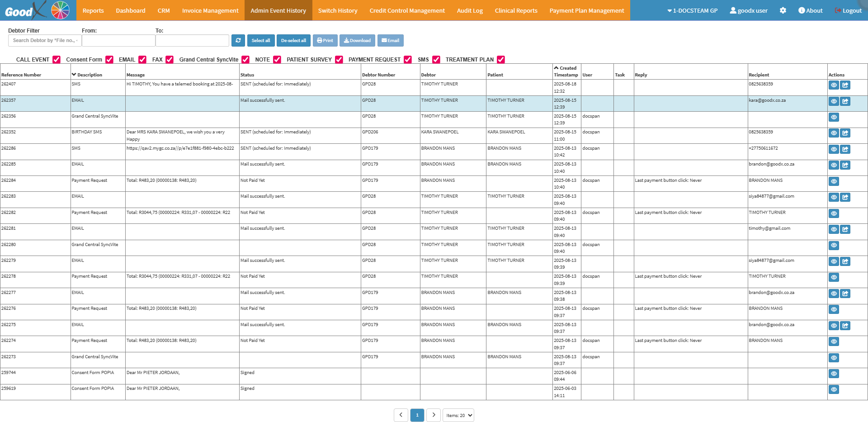
Task: Go to the previous page arrow
Action: tap(401, 415)
